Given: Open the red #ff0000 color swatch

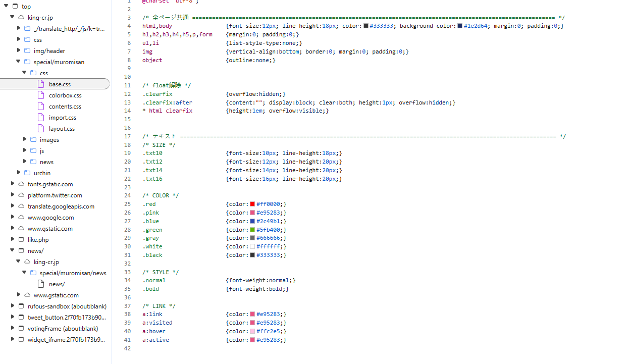Looking at the screenshot, I should [252, 204].
